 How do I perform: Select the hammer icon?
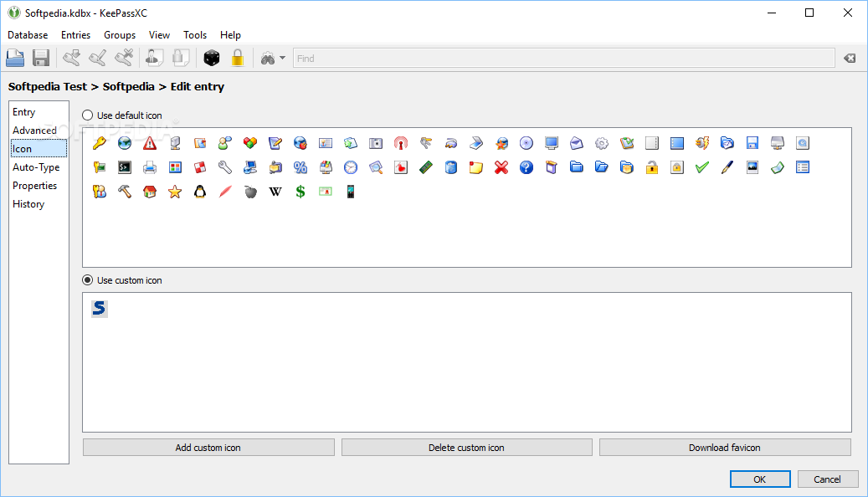(x=125, y=192)
